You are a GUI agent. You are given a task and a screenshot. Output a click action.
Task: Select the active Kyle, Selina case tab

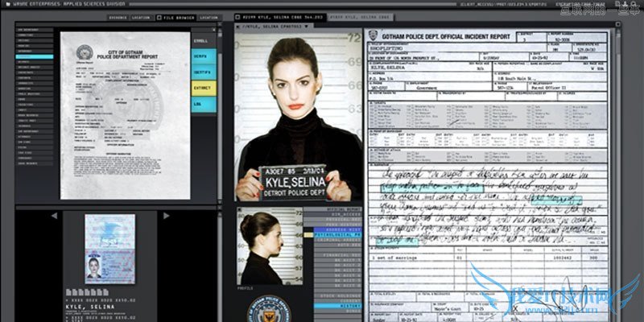pos(280,17)
